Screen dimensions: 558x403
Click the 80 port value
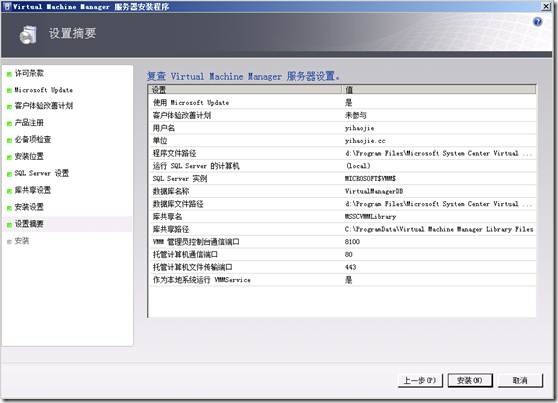point(348,255)
